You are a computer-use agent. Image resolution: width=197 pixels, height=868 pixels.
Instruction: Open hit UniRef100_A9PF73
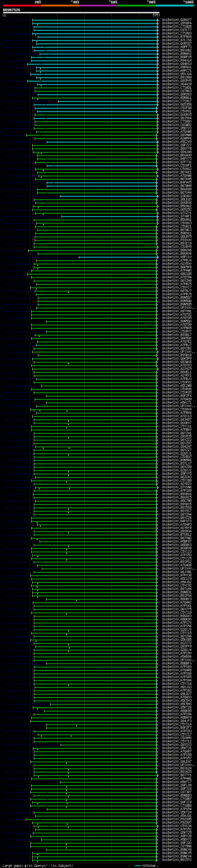pyautogui.click(x=176, y=47)
